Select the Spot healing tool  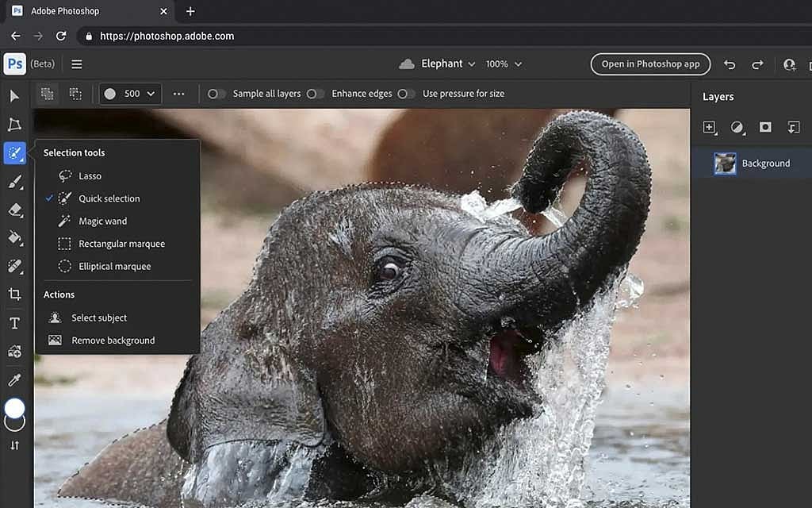tap(14, 267)
